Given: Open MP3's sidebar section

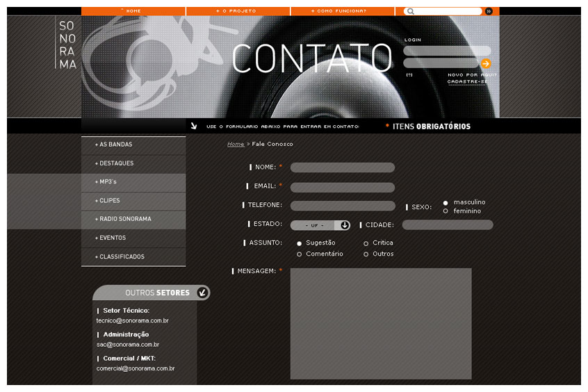Looking at the screenshot, I should coord(133,182).
